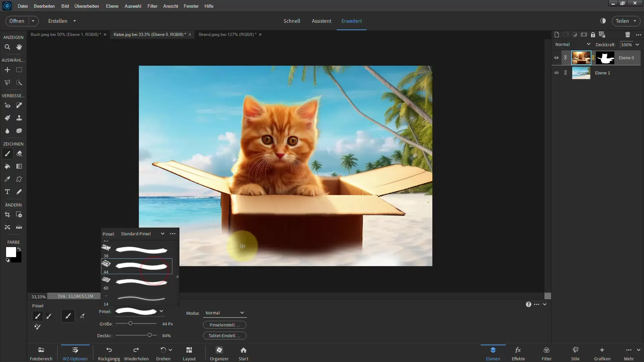Screen dimensions: 644x362
Task: Select the Eraser tool
Action: pos(18,154)
